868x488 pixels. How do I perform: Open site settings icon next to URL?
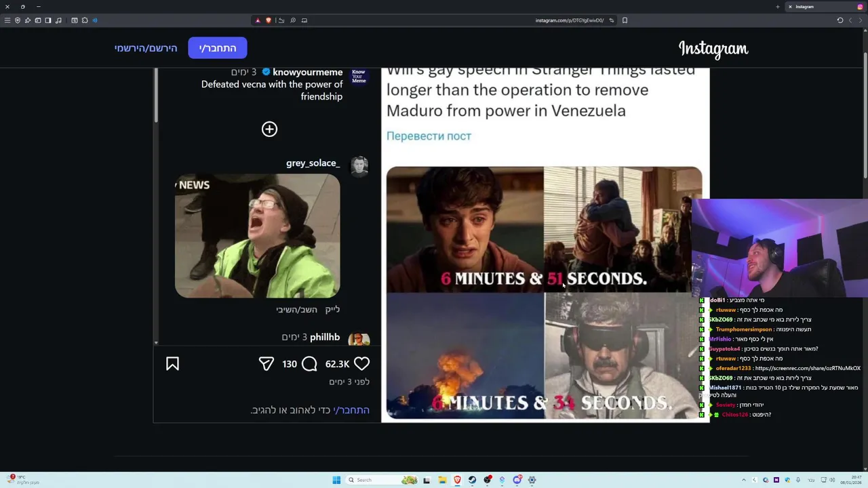(x=611, y=20)
